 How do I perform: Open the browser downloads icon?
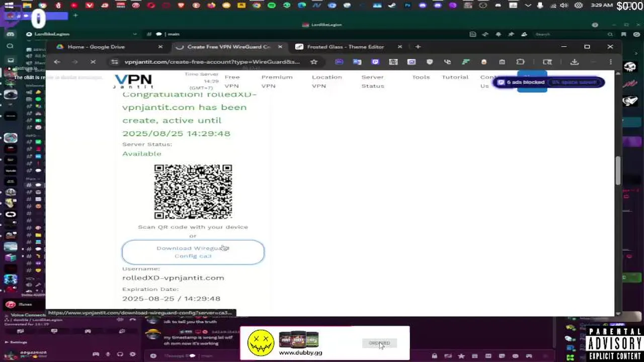[575, 62]
